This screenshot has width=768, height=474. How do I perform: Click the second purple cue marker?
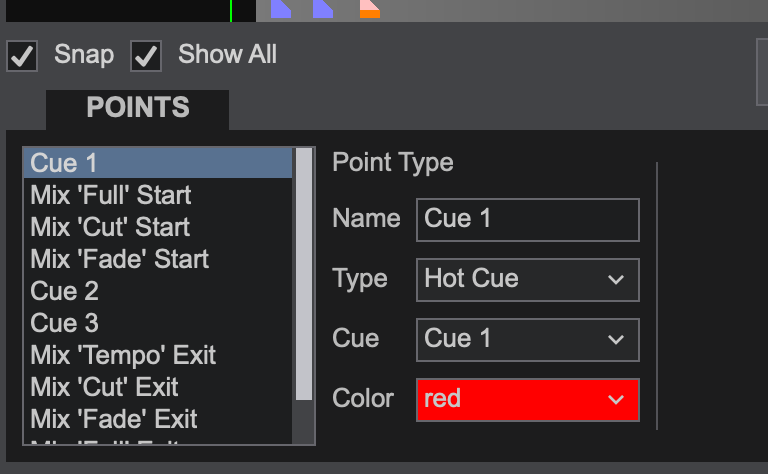(x=323, y=9)
